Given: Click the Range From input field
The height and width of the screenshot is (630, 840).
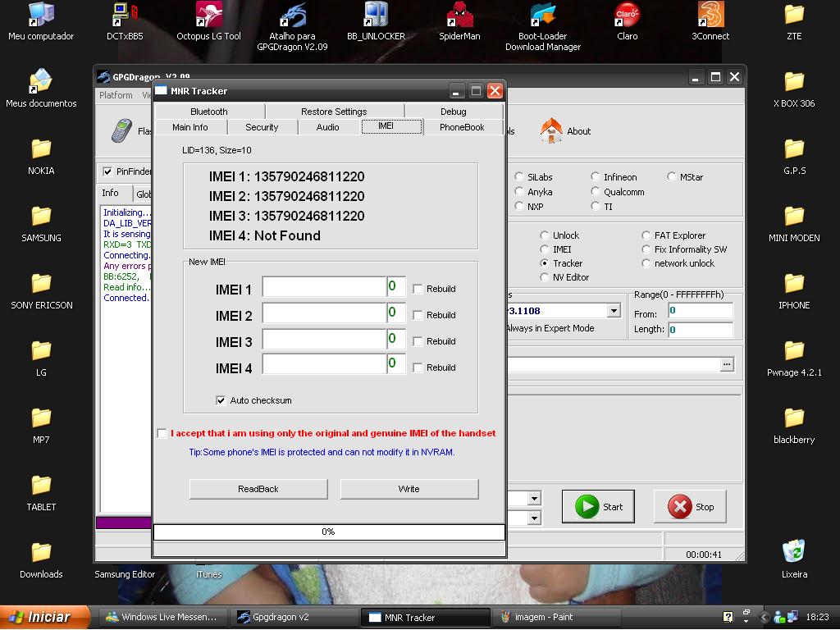Looking at the screenshot, I should (x=701, y=311).
